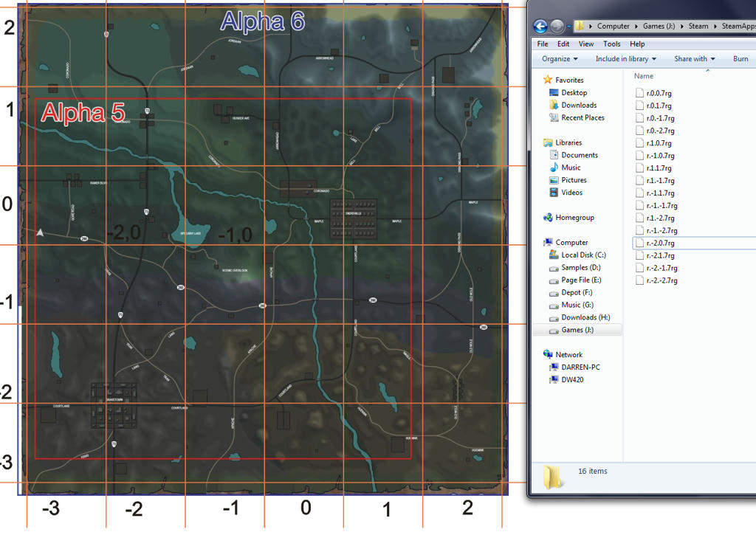
Task: Select the Network icon in sidebar
Action: click(548, 355)
